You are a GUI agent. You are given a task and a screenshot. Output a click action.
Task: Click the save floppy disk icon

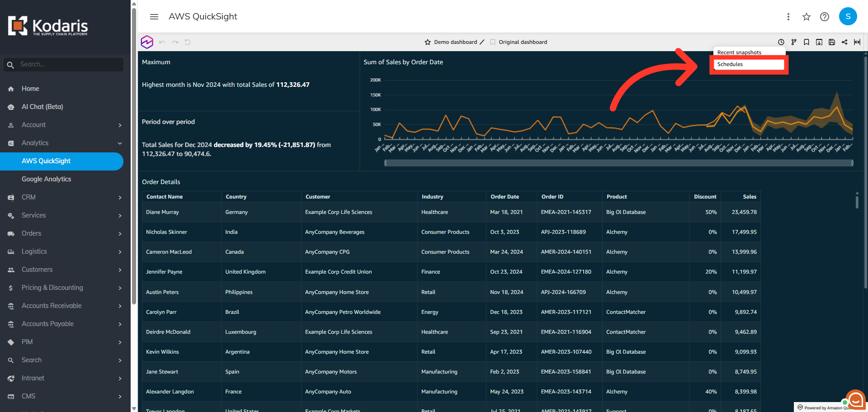(831, 42)
